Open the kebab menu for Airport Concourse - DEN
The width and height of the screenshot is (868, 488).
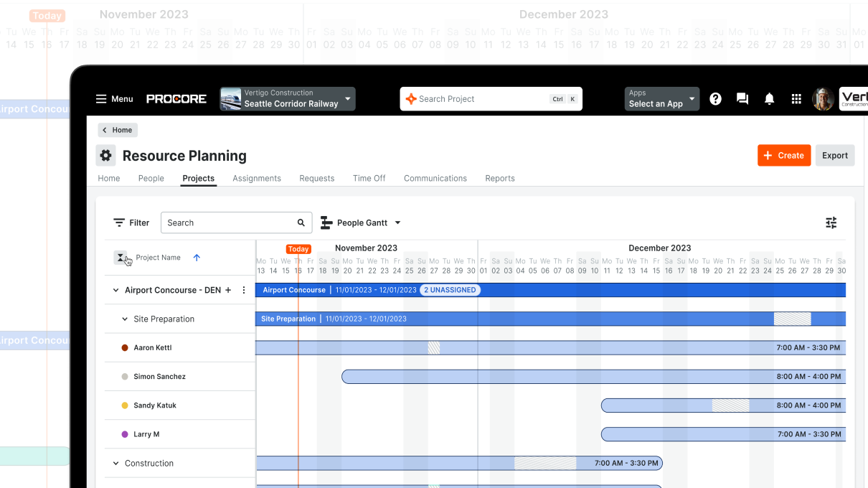[x=243, y=290]
